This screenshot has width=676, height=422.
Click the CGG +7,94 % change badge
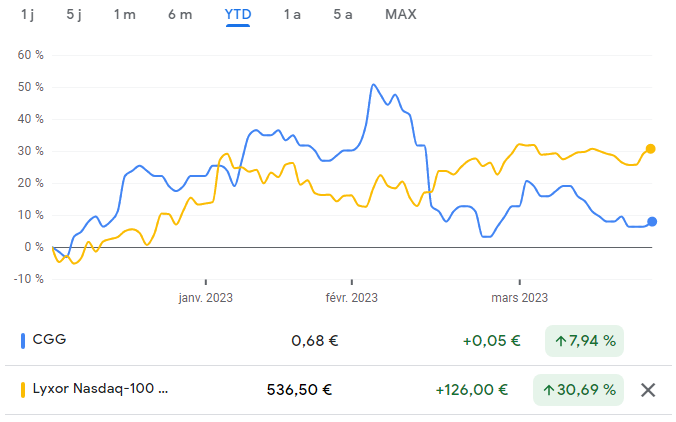click(584, 340)
